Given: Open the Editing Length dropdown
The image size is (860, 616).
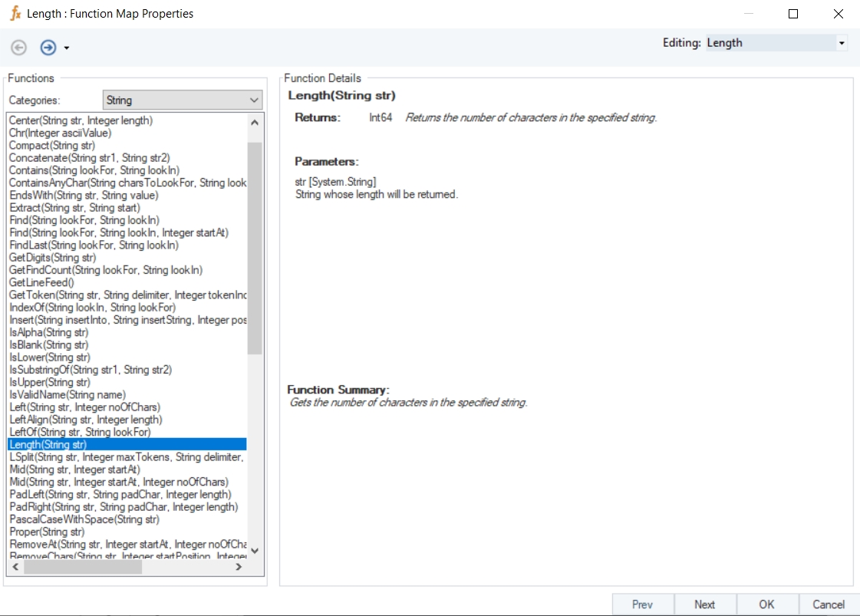Looking at the screenshot, I should tap(842, 43).
